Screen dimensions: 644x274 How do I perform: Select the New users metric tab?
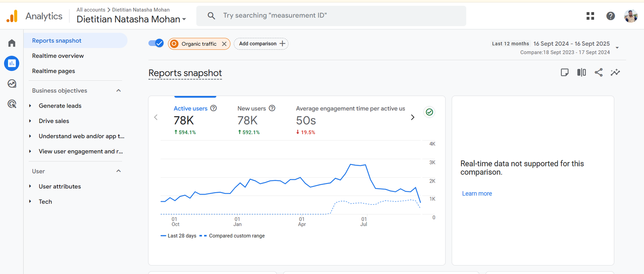(x=252, y=108)
